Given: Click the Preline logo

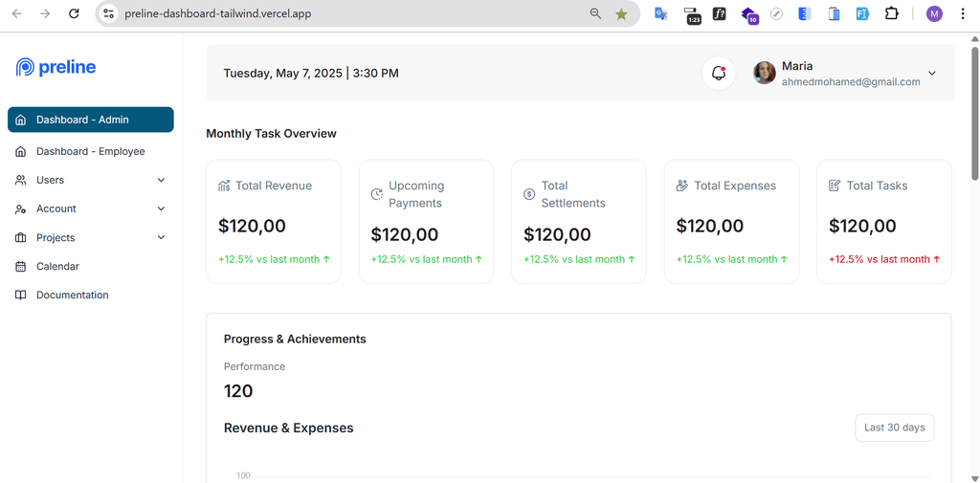Looking at the screenshot, I should (x=56, y=67).
